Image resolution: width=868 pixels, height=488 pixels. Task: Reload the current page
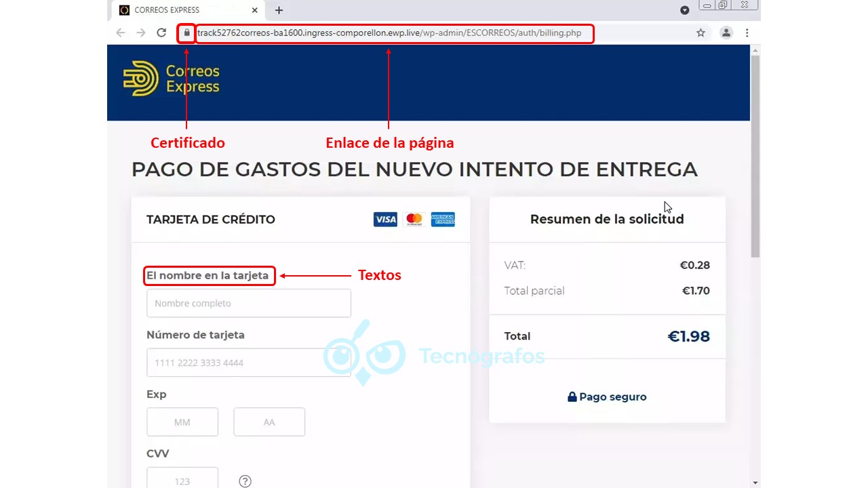pos(161,33)
